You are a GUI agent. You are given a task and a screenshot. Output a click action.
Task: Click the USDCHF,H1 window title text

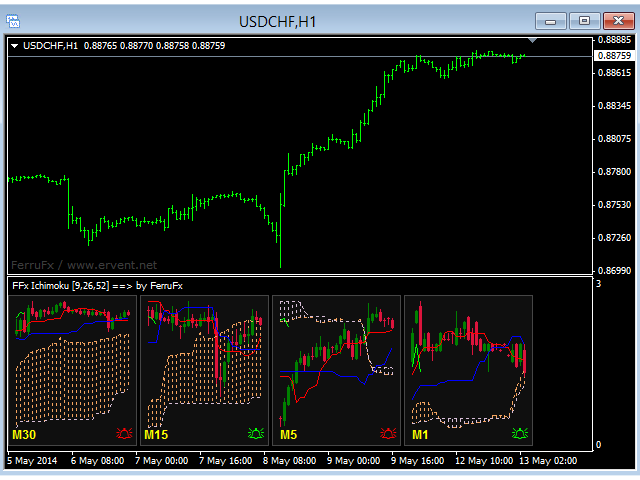[278, 22]
